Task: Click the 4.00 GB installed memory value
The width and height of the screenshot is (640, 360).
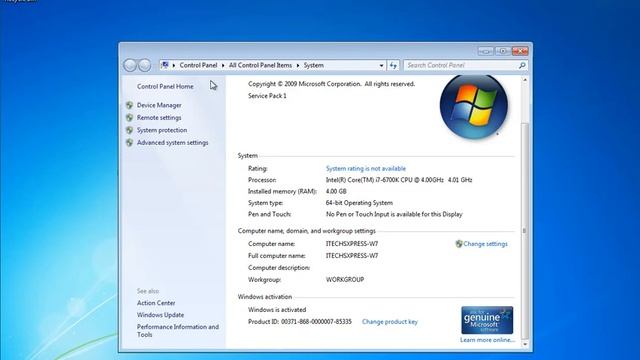Action: pyautogui.click(x=336, y=191)
